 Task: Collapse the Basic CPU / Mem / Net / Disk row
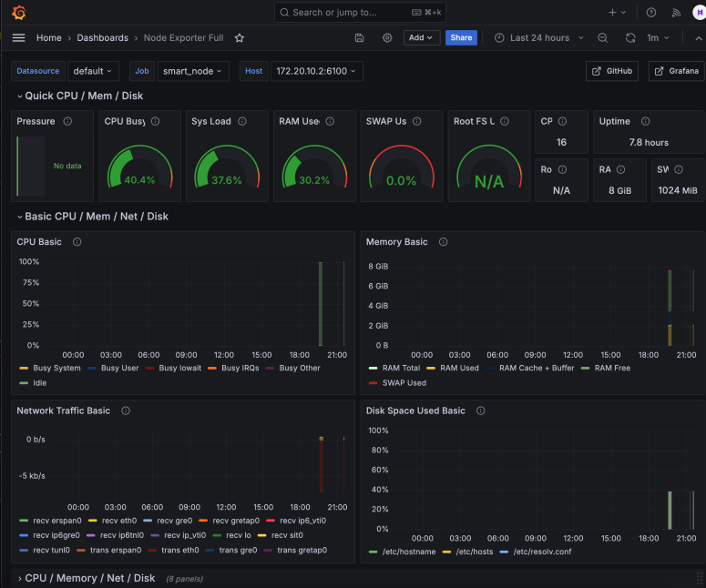tap(92, 217)
